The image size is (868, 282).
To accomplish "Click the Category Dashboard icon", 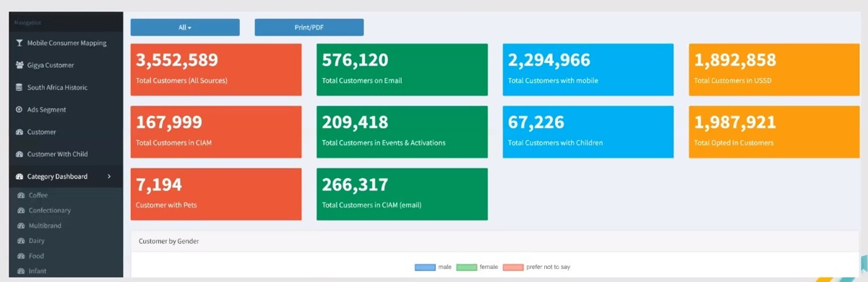I will 20,176.
